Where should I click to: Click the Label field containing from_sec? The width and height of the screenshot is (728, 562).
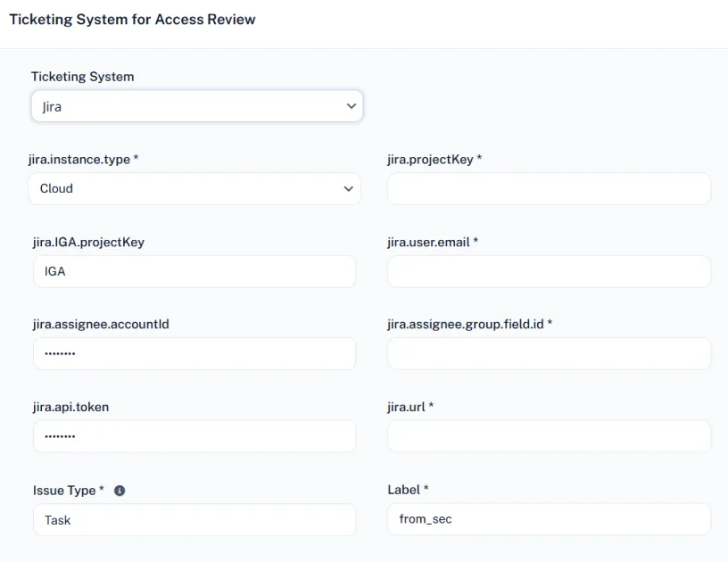click(x=550, y=519)
